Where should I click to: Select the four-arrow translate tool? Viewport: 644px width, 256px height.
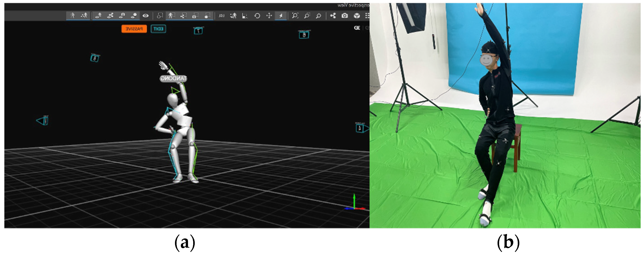[x=269, y=16]
